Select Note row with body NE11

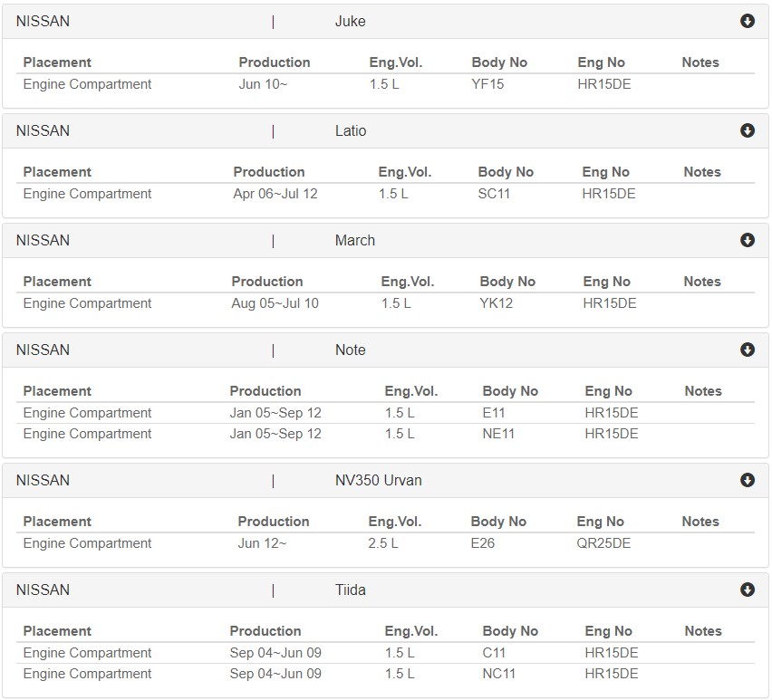(x=385, y=434)
